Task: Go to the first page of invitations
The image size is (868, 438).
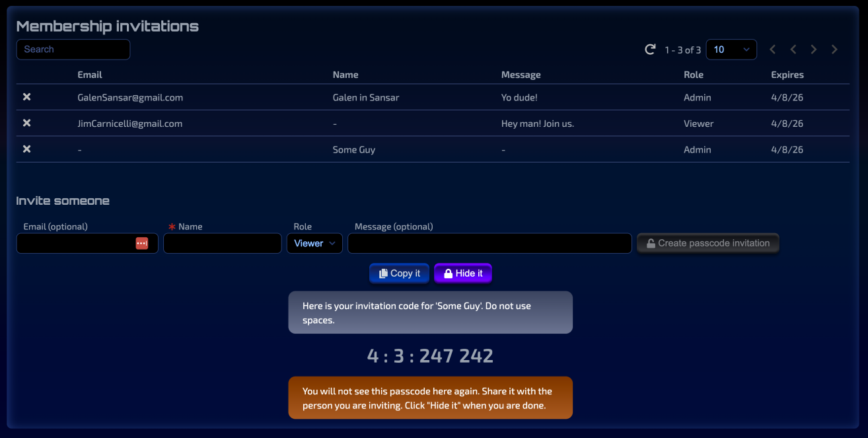Action: click(x=772, y=49)
